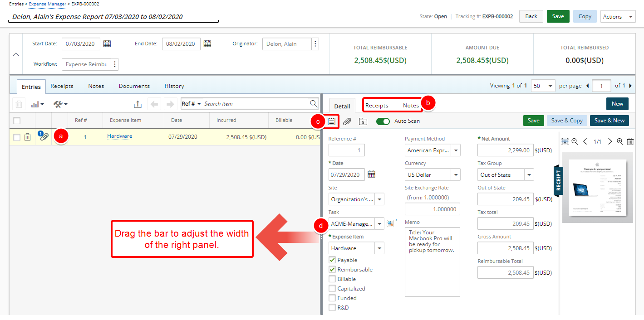Go to next entry arrow

point(170,104)
